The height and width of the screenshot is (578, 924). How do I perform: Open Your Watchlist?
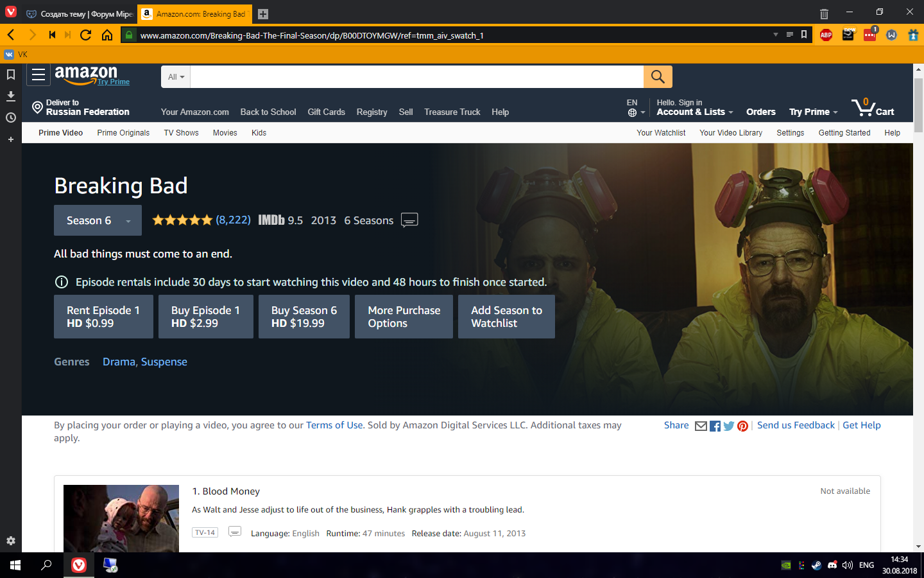pyautogui.click(x=661, y=133)
